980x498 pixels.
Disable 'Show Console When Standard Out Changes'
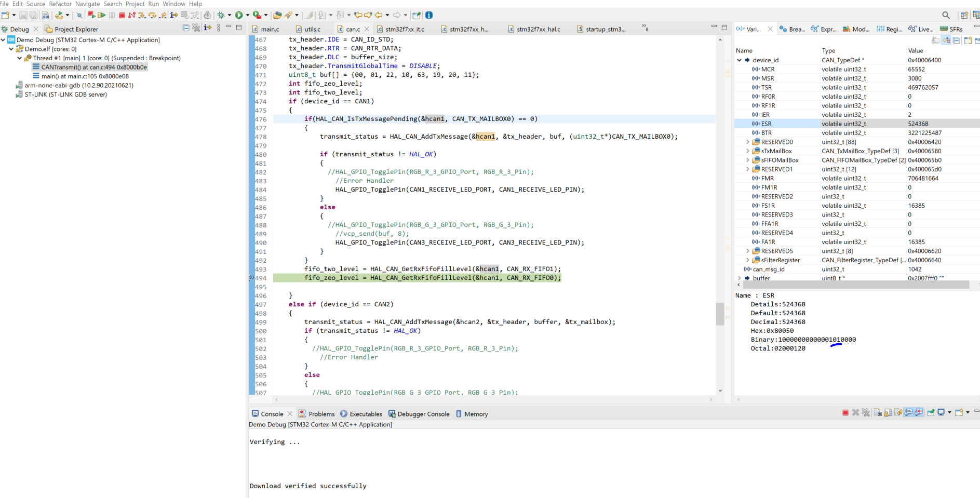908,412
